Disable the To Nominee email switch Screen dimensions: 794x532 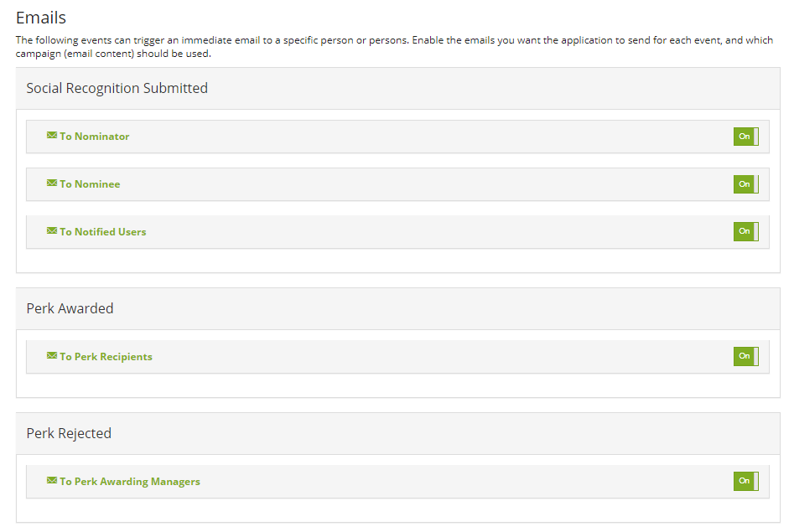[x=745, y=183]
